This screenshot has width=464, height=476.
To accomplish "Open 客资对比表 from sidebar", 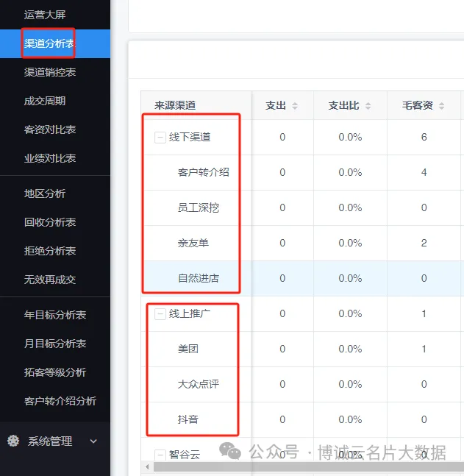I will tap(49, 129).
